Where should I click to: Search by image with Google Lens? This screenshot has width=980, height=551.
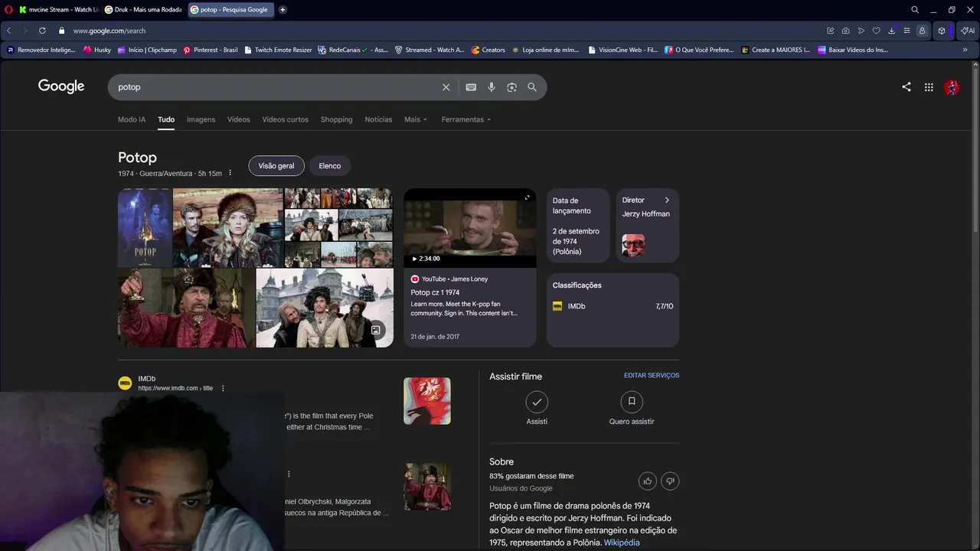511,87
